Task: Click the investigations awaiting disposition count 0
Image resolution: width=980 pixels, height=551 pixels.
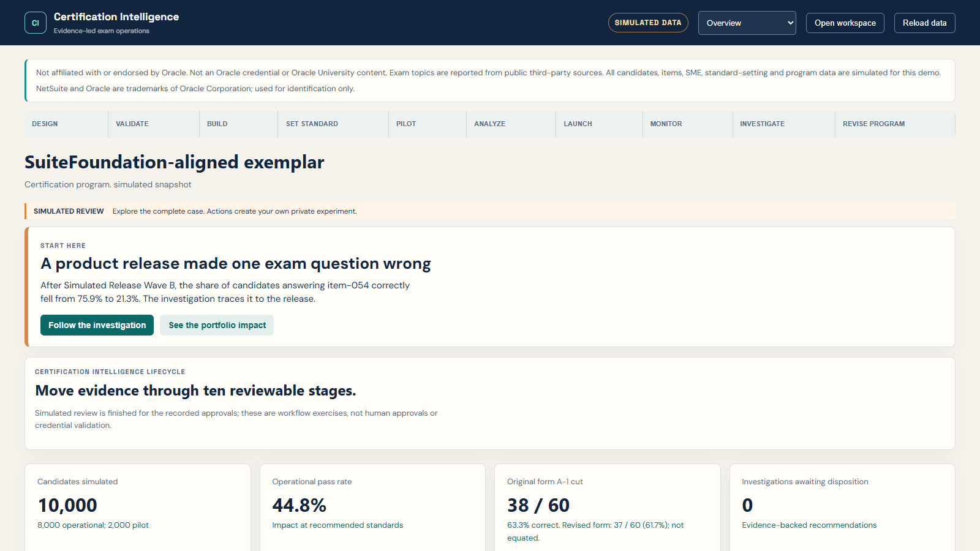Action: (747, 505)
